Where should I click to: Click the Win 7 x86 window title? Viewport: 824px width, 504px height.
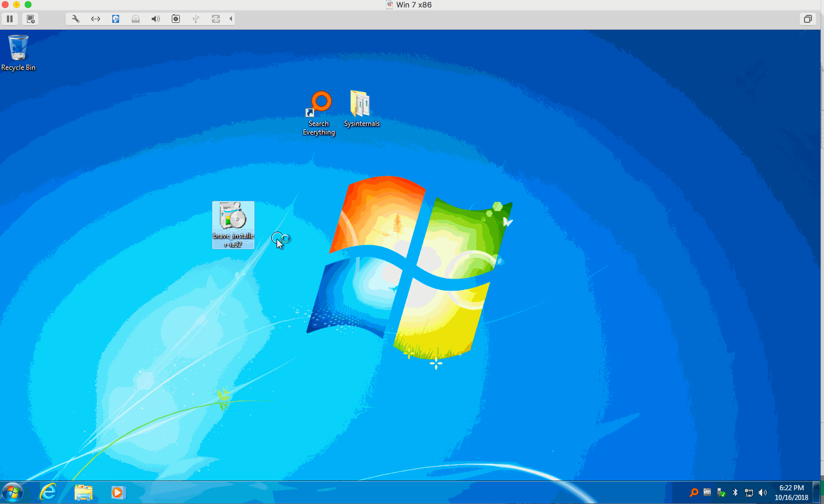coord(414,5)
